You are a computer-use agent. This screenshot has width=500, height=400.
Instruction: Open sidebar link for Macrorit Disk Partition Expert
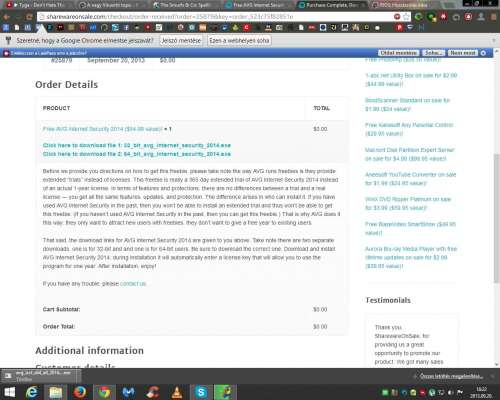[x=410, y=154]
